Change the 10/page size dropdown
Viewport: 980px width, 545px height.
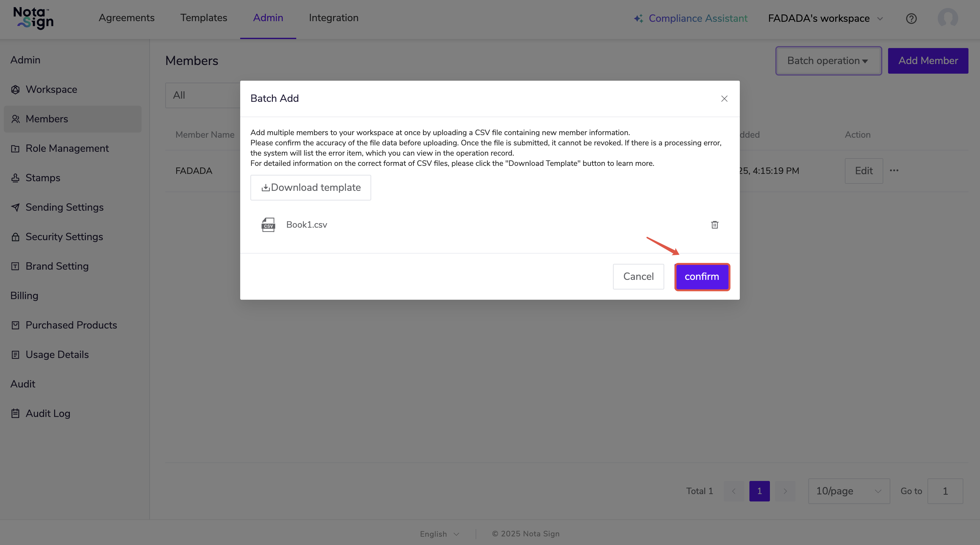(x=848, y=491)
